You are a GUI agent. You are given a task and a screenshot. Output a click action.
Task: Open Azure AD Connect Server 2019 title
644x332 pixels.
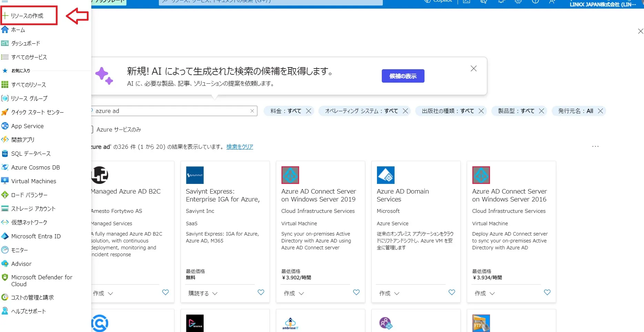point(318,195)
